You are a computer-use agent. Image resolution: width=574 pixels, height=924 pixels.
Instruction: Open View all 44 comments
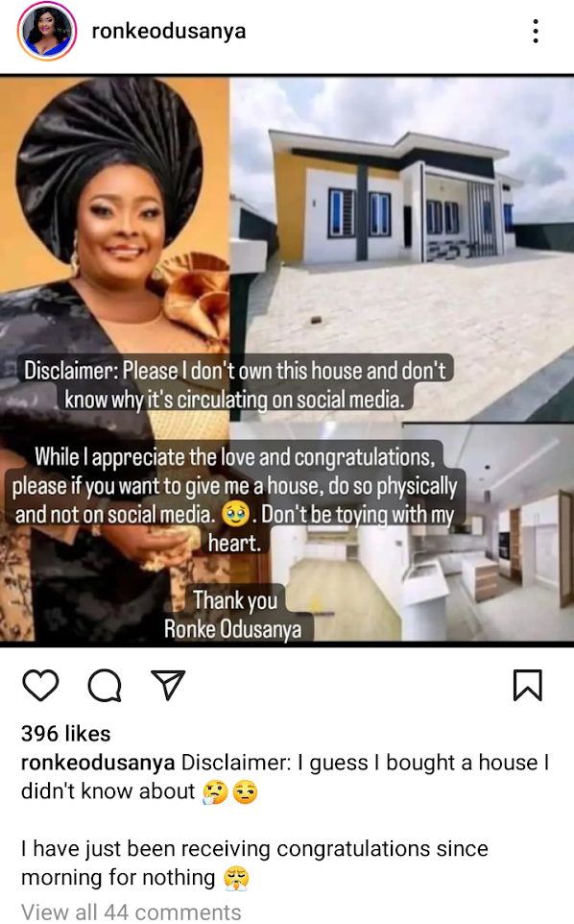(x=132, y=912)
